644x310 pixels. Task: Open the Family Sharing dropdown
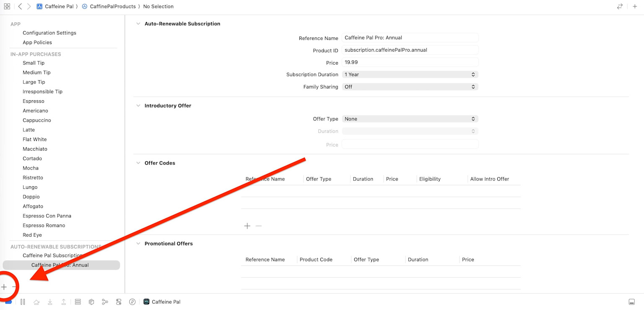tap(410, 87)
